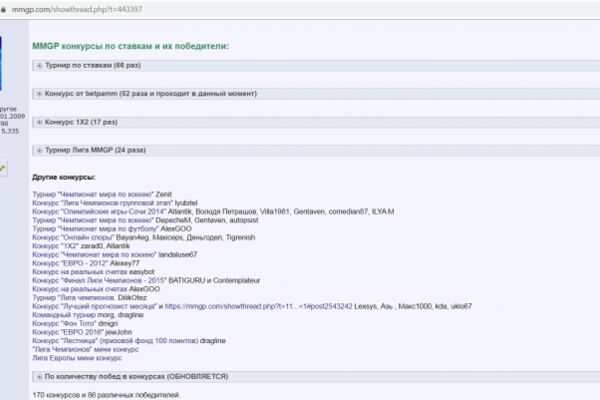The height and width of the screenshot is (400, 600).
Task: Open the 'Онлайн споры' contest link
Action: (73, 237)
